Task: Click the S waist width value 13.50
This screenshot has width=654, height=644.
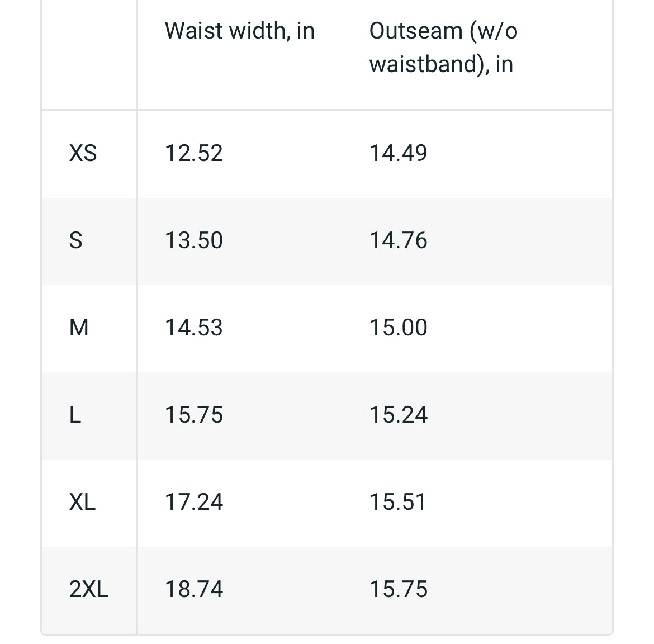Action: point(194,240)
